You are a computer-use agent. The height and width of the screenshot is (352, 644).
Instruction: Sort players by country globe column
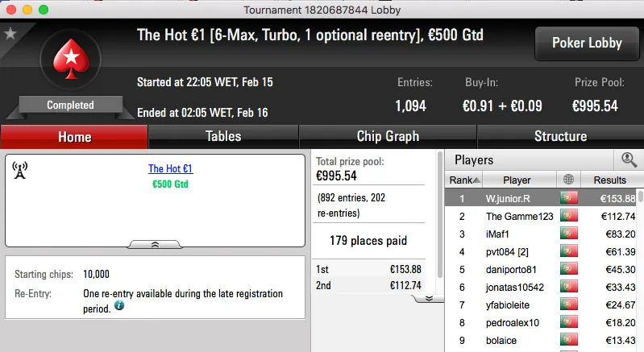(x=571, y=180)
